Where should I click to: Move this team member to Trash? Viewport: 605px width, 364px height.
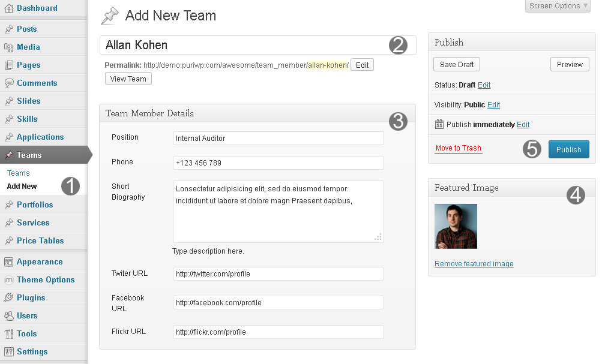pos(458,148)
